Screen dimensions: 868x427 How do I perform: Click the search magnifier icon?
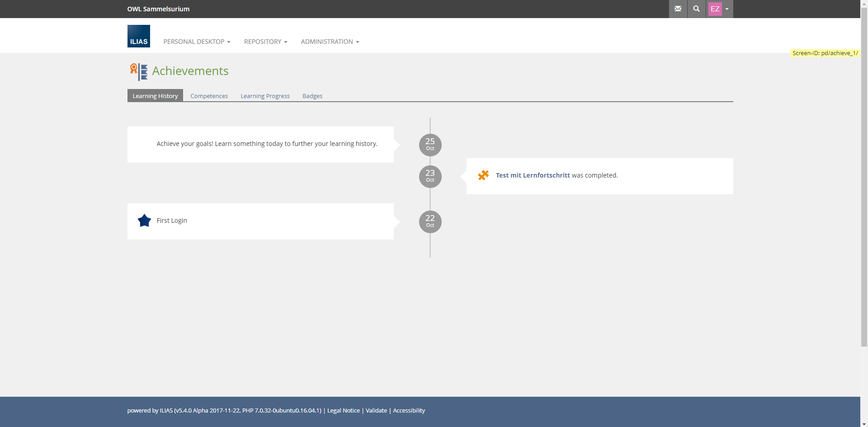click(x=696, y=9)
